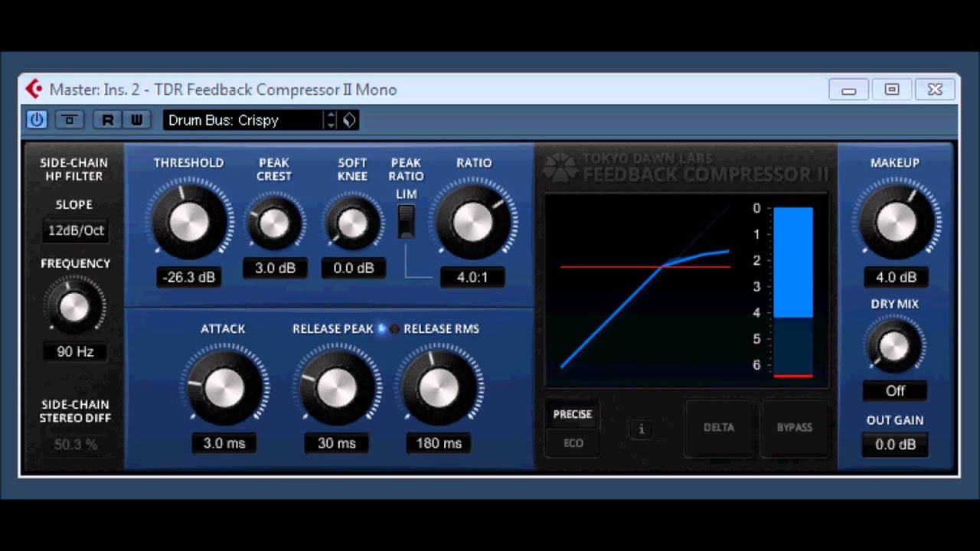Click the 0.0 dB soft knee value
The image size is (980, 551).
point(353,268)
